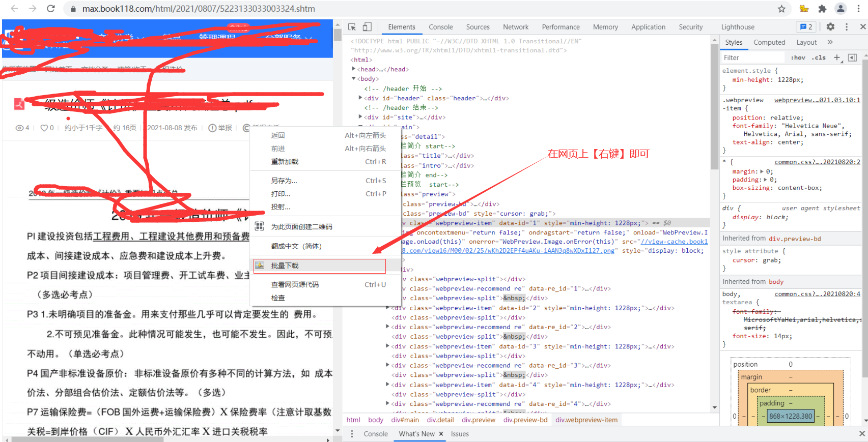The image size is (868, 442).
Task: Show more Styles pane tabs chevron
Action: (x=830, y=42)
